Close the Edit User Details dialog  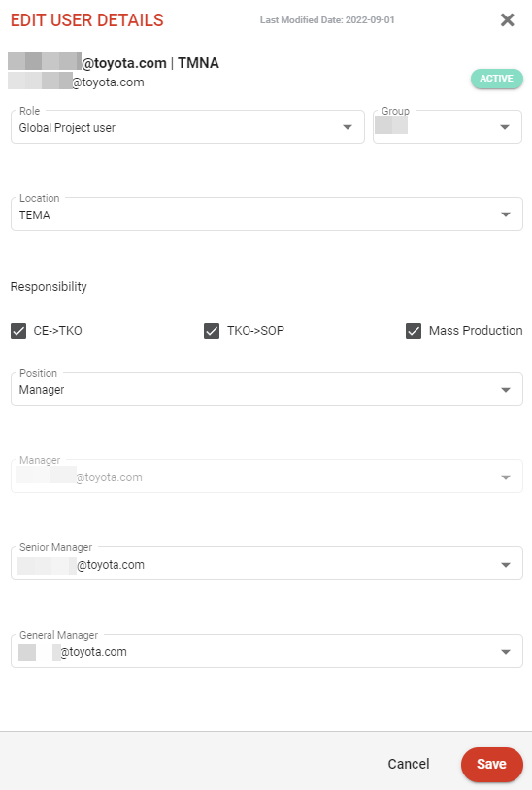508,19
